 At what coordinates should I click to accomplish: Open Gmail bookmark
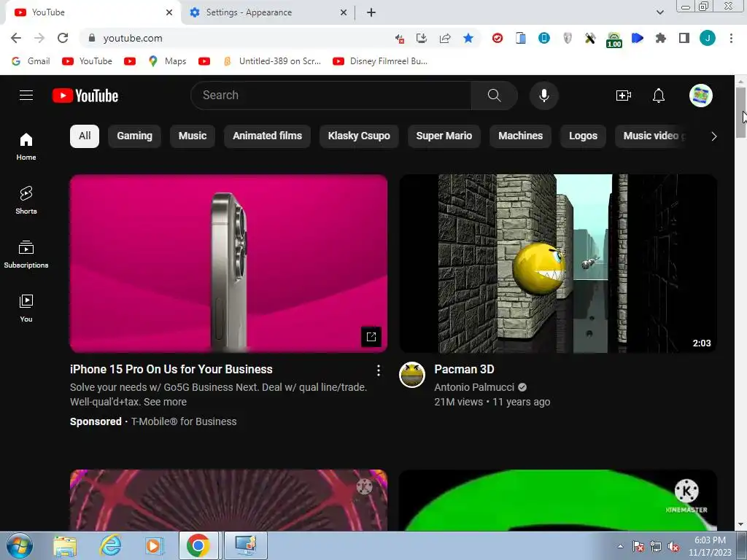[x=31, y=61]
